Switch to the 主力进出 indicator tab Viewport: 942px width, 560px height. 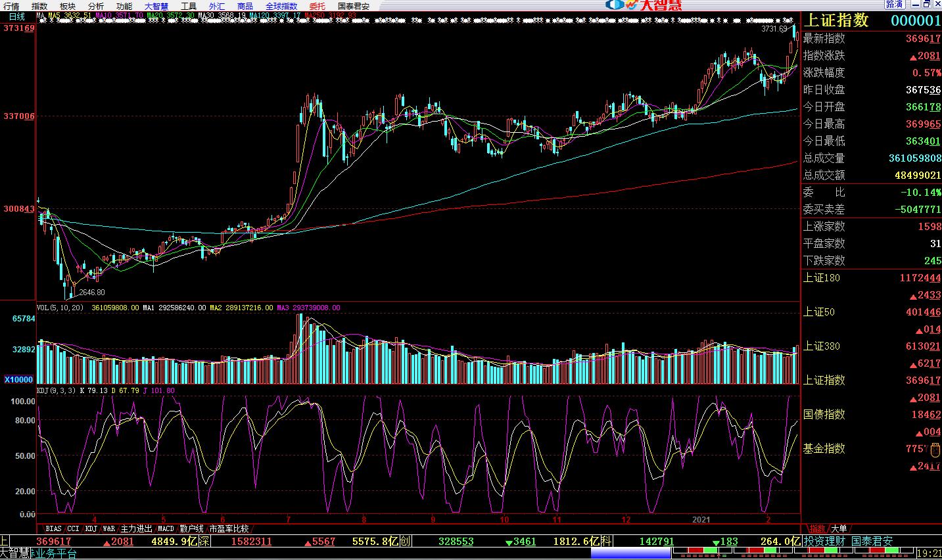[x=137, y=528]
